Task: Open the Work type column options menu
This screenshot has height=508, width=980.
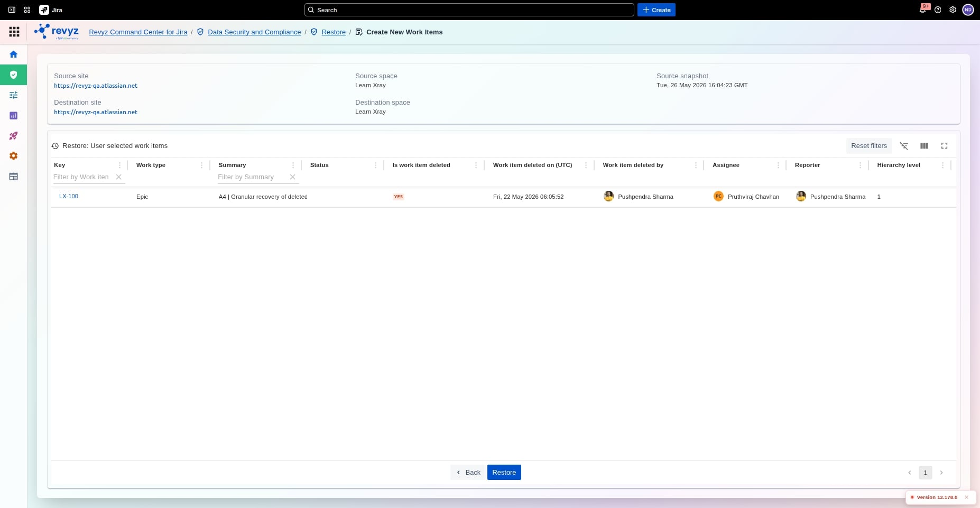Action: (x=202, y=165)
